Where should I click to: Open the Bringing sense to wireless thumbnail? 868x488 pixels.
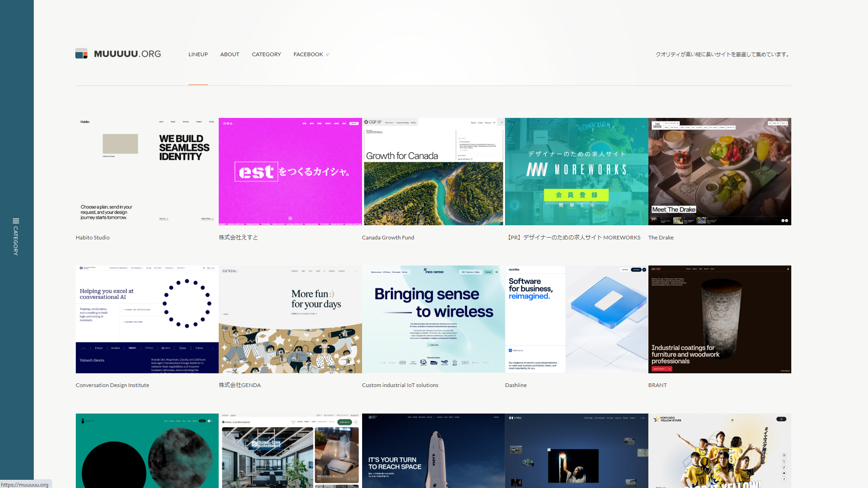pyautogui.click(x=433, y=319)
